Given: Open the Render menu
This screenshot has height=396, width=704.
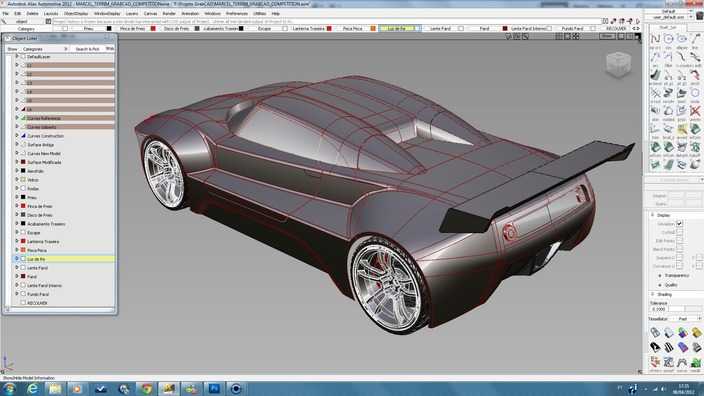Looking at the screenshot, I should [x=169, y=14].
